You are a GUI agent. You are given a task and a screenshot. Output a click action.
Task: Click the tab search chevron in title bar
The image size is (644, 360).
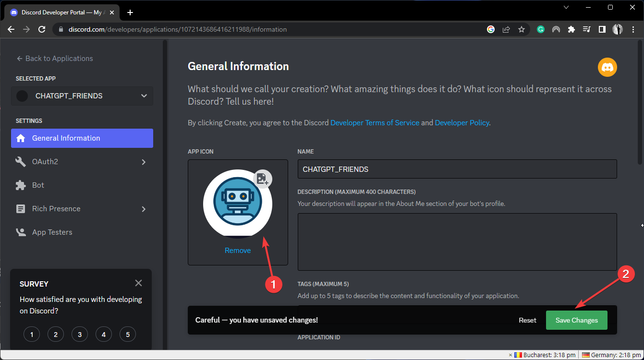tap(567, 7)
